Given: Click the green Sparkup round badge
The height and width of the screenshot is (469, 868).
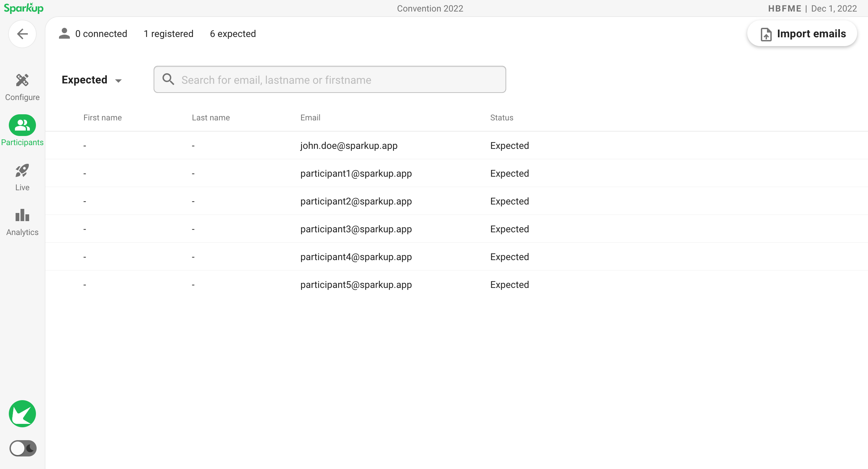Looking at the screenshot, I should coord(22,414).
